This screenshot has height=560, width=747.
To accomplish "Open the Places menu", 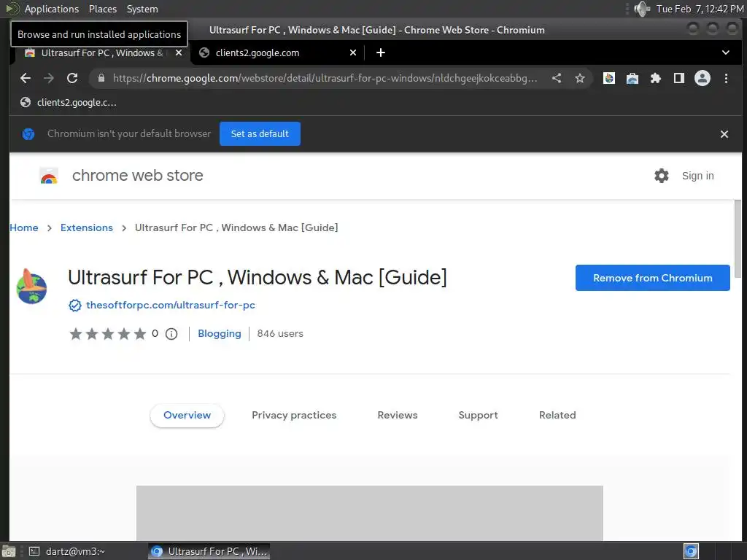I will click(x=102, y=9).
